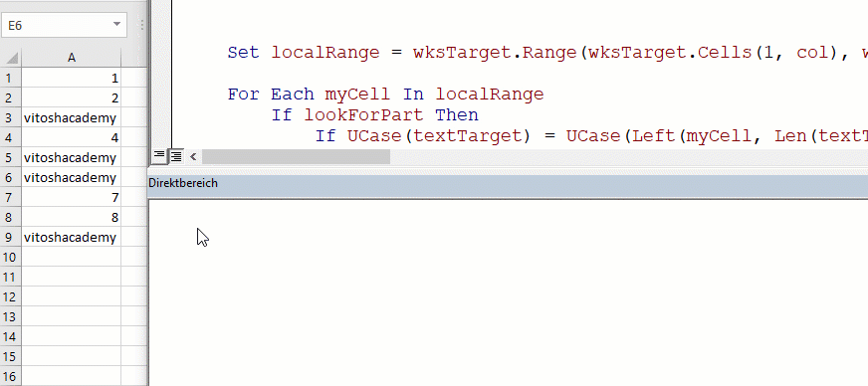This screenshot has height=386, width=868.
Task: Select row 1 header
Action: 11,78
